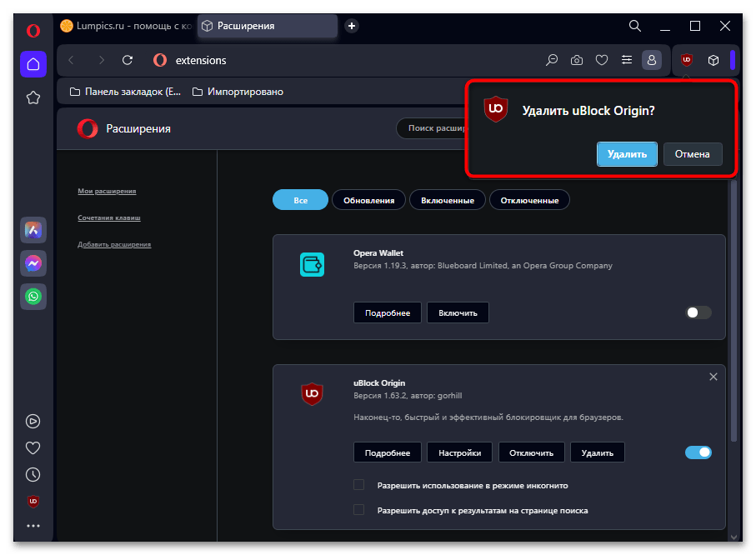Viewport: 756px width, 555px height.
Task: Show the Обновления filter
Action: 369,200
